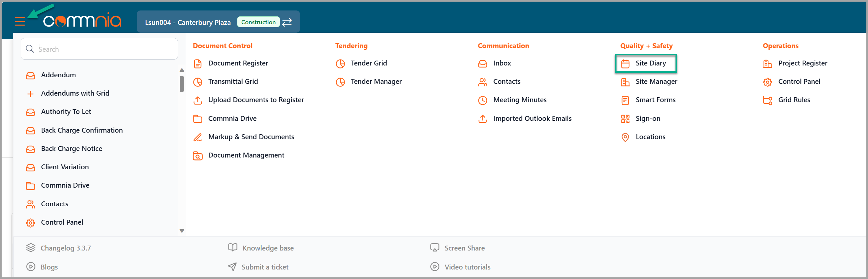Click the Communication heading
Viewport: 868px width, 279px height.
503,46
